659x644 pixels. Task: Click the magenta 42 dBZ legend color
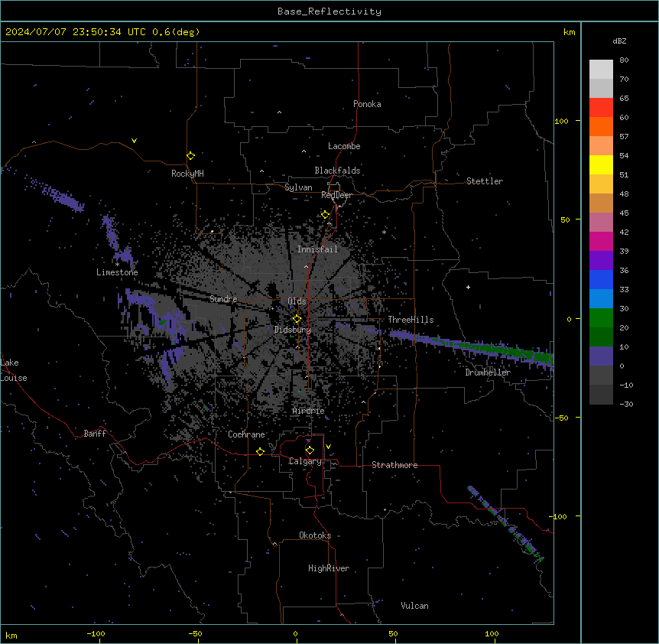coord(601,241)
